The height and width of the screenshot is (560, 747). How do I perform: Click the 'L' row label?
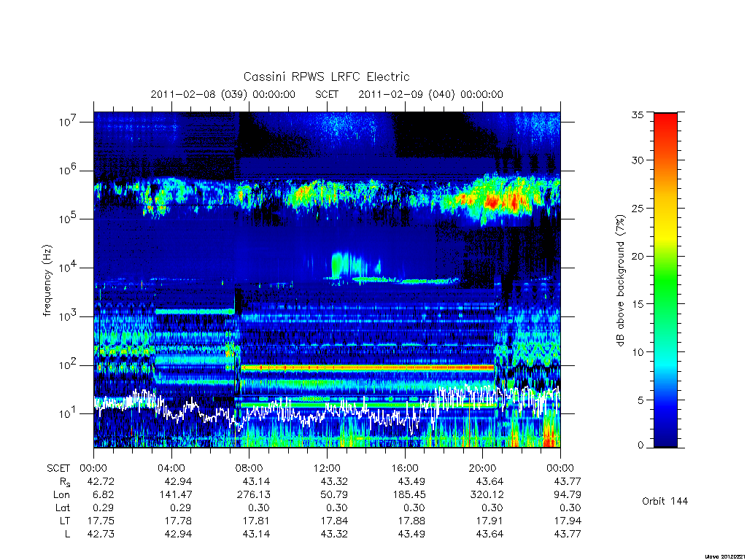tap(67, 534)
